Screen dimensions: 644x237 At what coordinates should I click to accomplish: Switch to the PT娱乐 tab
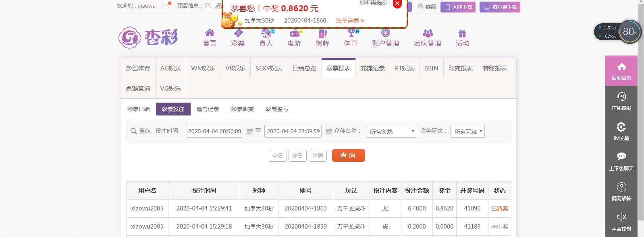(x=405, y=68)
